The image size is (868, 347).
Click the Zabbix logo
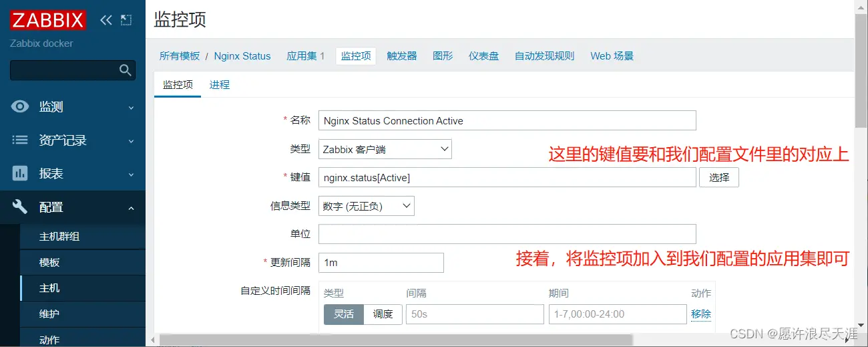tap(47, 20)
